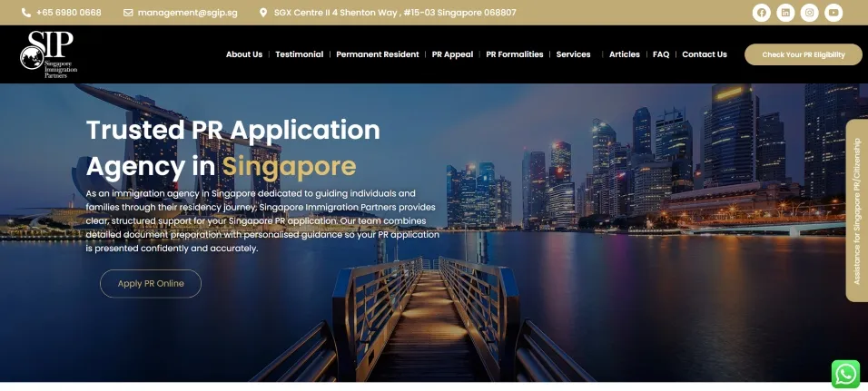Click the Trusted PR Application Agency heading
Viewport: 868px width, 391px height.
(x=233, y=148)
